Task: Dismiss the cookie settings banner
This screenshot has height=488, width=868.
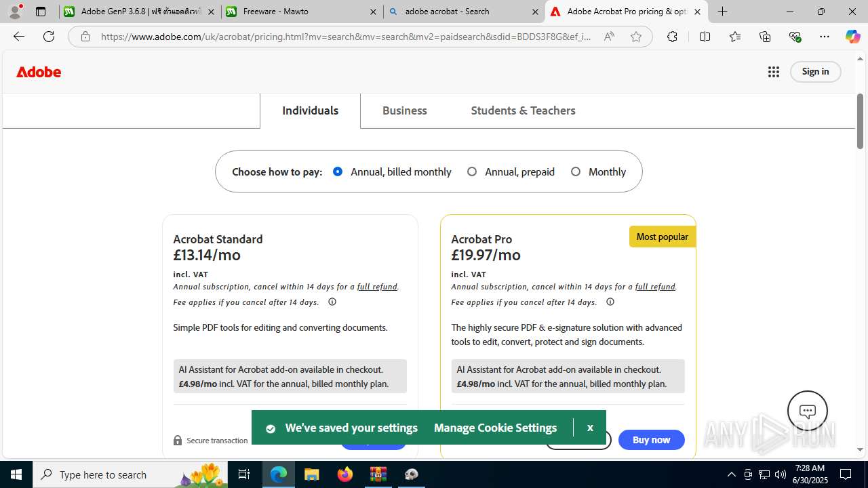Action: (x=590, y=428)
